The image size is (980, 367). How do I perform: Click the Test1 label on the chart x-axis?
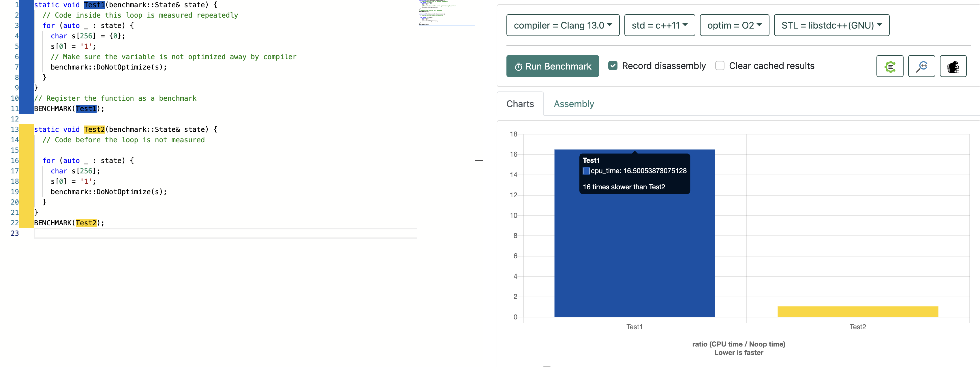634,327
